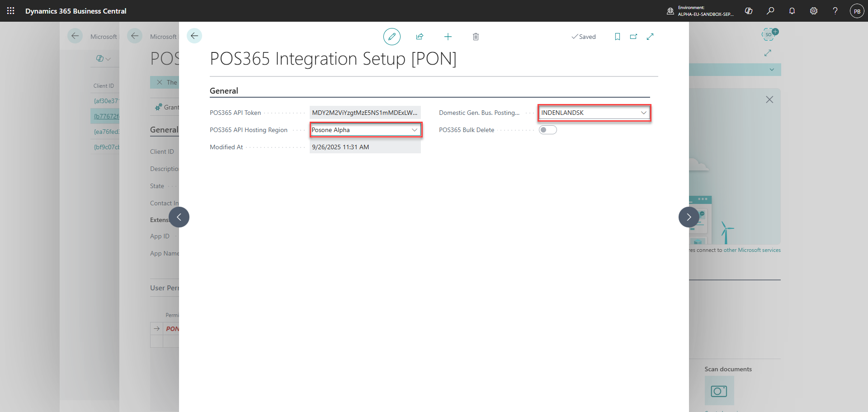This screenshot has height=412, width=868.
Task: Click the share icon in card toolbar
Action: coord(420,37)
